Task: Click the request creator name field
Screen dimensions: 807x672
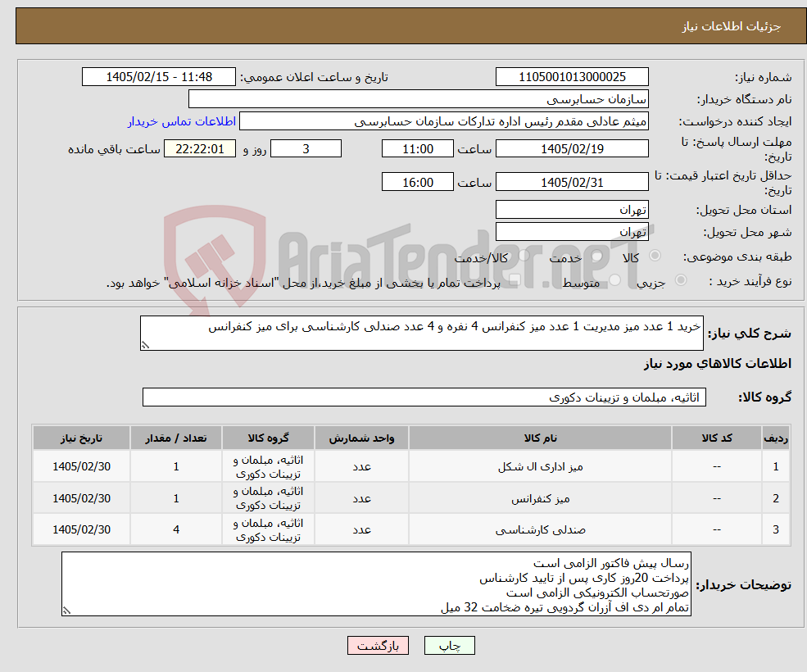Action: point(443,121)
